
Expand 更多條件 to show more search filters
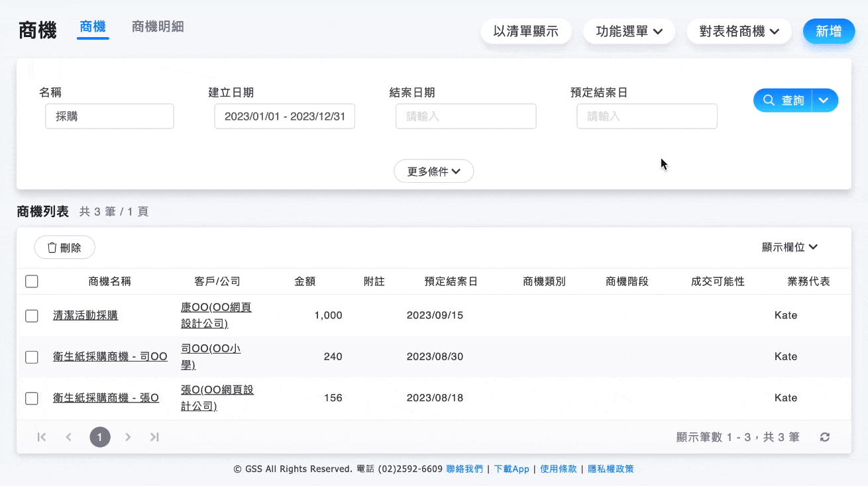click(433, 171)
